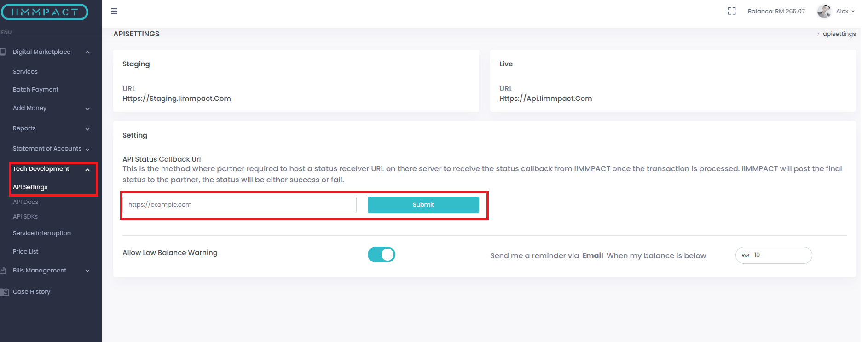Open the Alex user account dropdown
868x342 pixels.
click(845, 11)
